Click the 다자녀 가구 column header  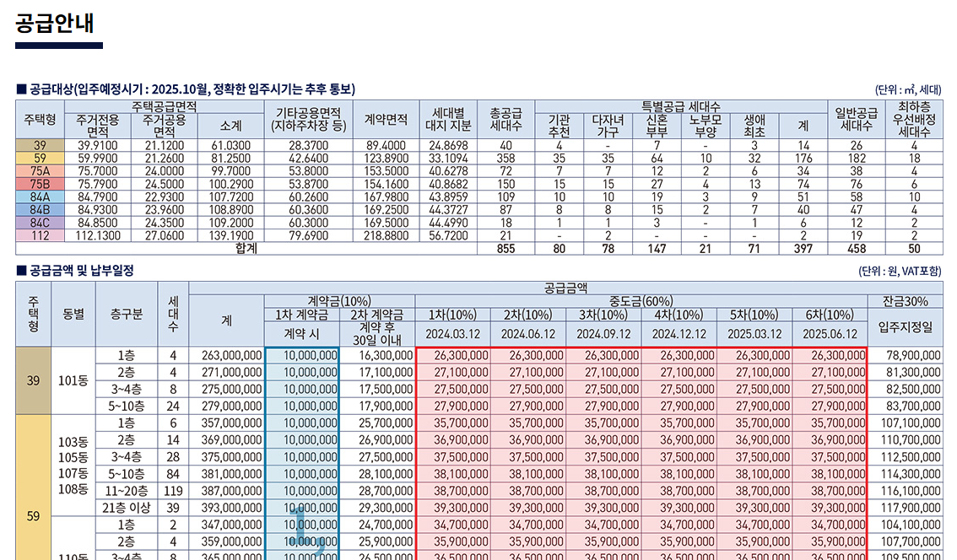tap(608, 126)
